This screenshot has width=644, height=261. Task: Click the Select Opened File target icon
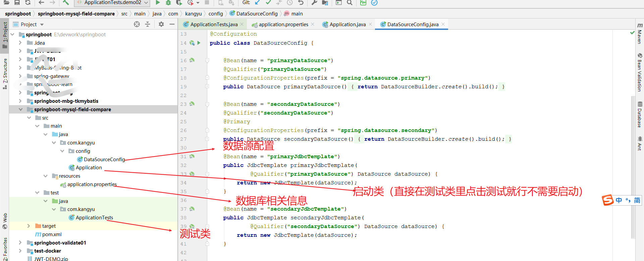click(137, 24)
